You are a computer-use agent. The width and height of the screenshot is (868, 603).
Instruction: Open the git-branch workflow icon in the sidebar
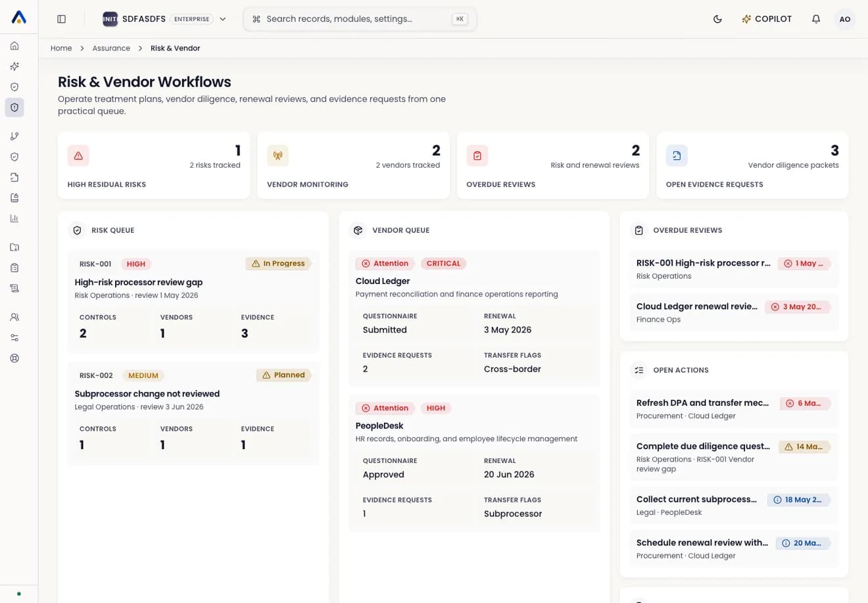pos(14,136)
